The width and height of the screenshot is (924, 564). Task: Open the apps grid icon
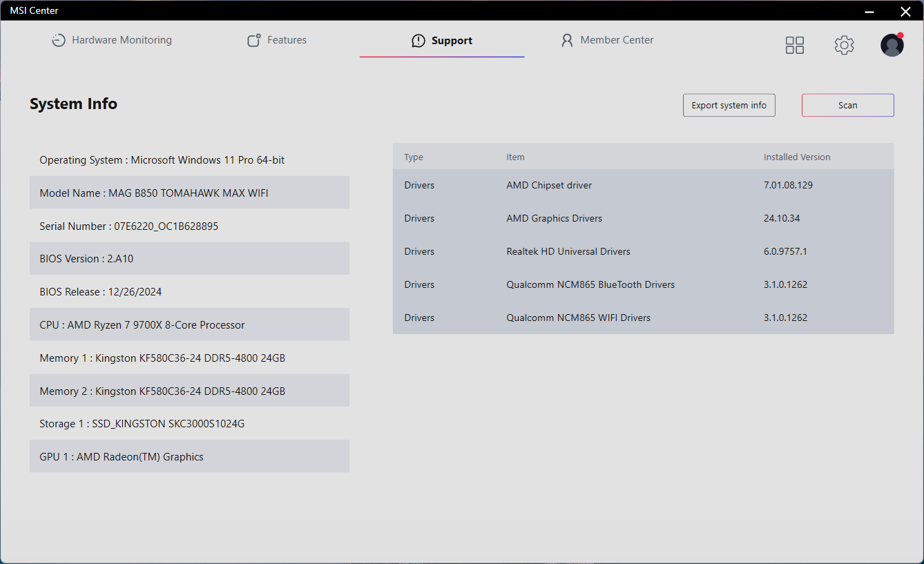pyautogui.click(x=795, y=46)
